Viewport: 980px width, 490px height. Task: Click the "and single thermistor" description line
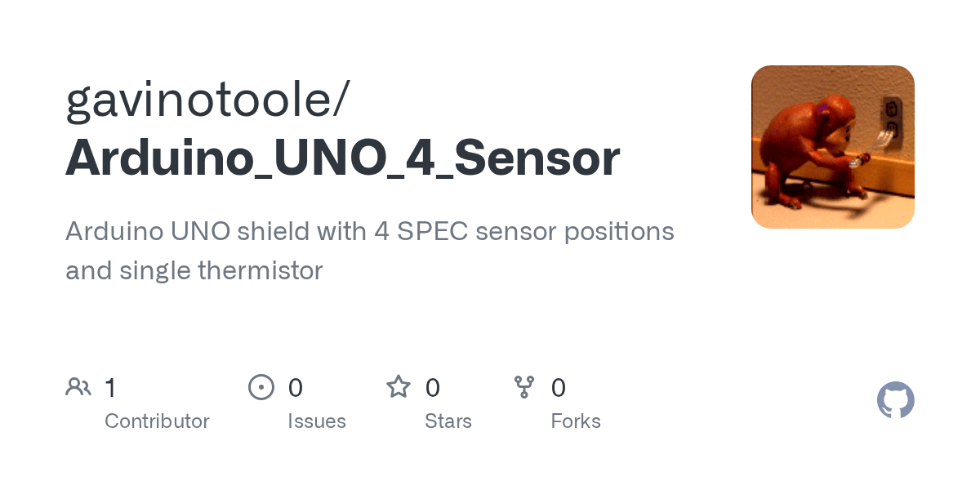[x=194, y=270]
